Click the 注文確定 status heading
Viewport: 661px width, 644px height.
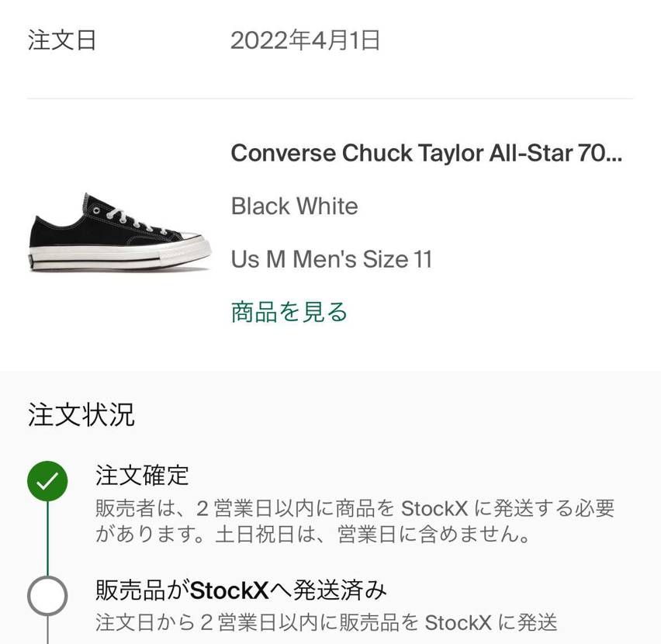[x=142, y=475]
